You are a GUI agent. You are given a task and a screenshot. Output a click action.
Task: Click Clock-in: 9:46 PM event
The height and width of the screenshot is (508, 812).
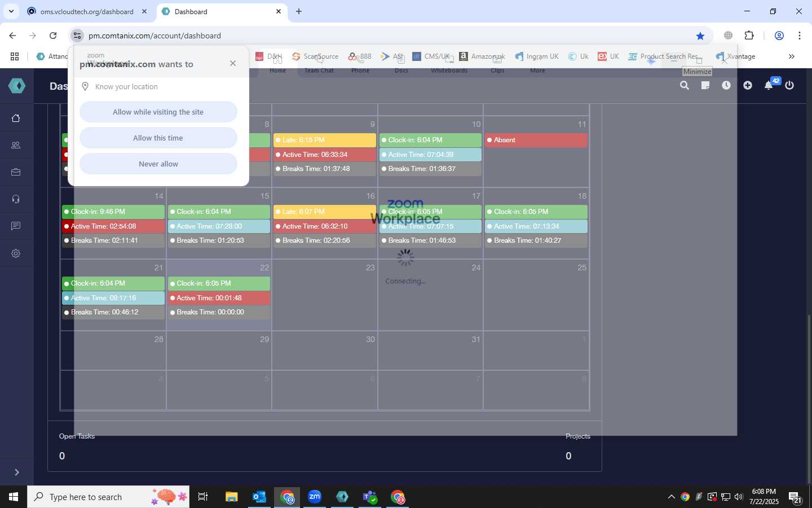point(113,212)
